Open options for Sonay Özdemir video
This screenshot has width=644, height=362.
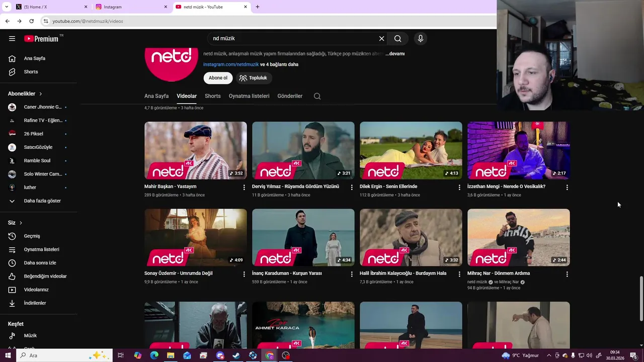pyautogui.click(x=244, y=274)
